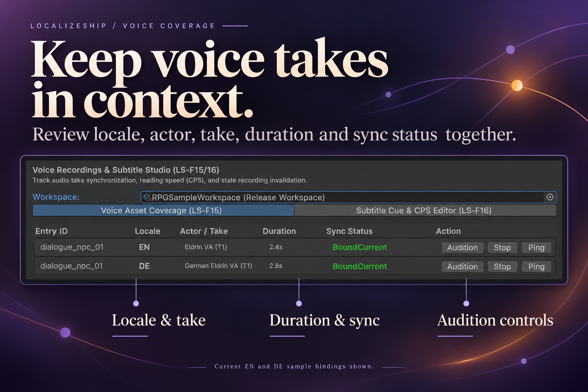This screenshot has height=392, width=588.
Task: Switch to Voice Asset Coverage (LS-F15) tab
Action: click(x=163, y=210)
